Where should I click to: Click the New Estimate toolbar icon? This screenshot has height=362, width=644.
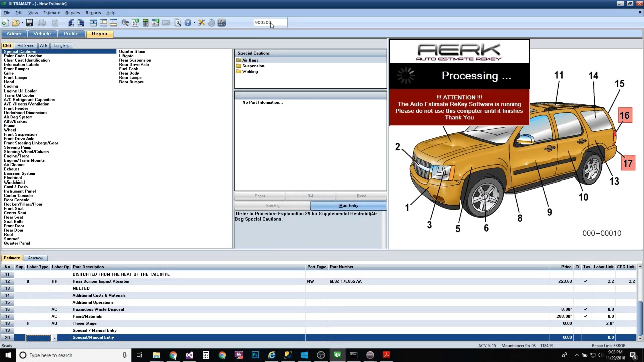5,23
